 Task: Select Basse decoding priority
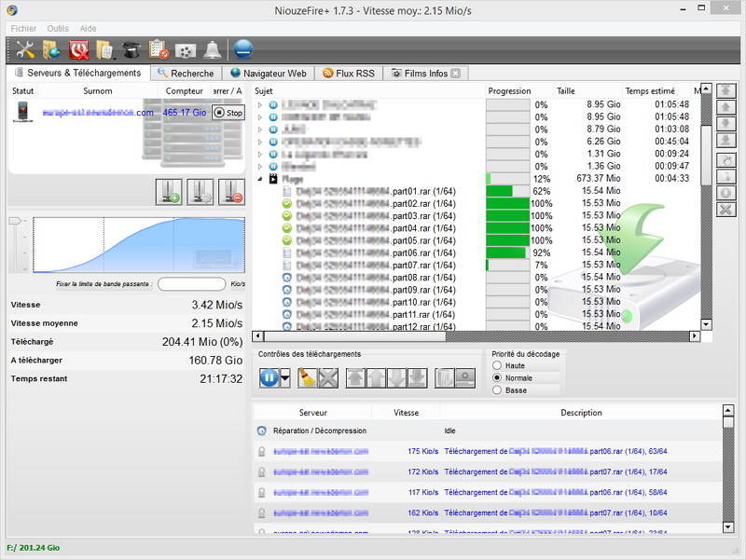pyautogui.click(x=497, y=390)
